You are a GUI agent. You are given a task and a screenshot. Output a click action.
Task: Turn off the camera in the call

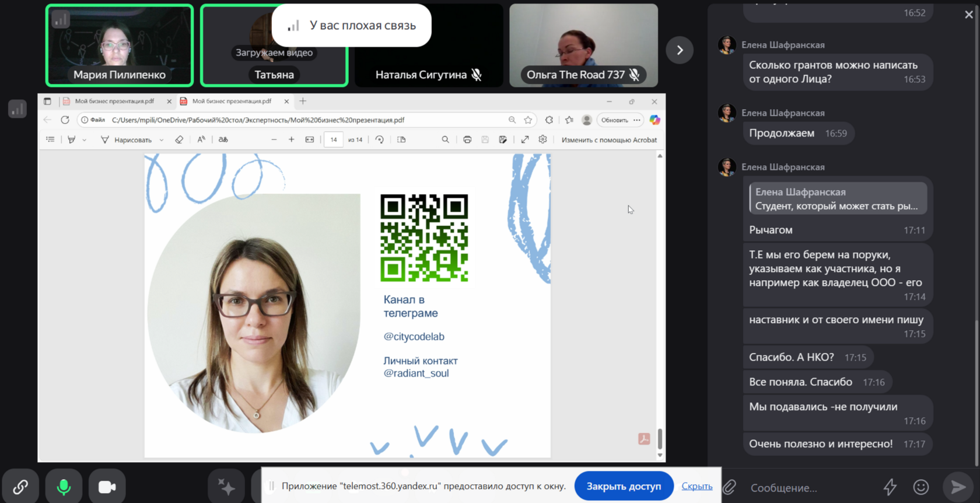point(107,487)
